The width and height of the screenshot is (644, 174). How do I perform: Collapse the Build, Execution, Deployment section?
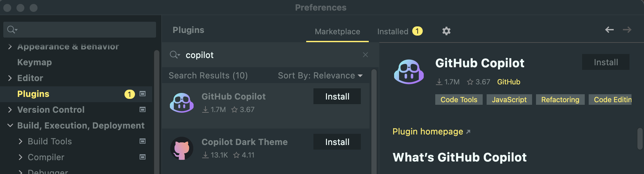(x=10, y=126)
